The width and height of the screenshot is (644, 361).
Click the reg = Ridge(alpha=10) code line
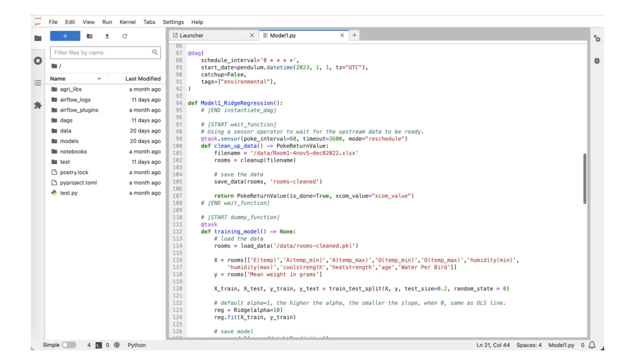(x=249, y=310)
